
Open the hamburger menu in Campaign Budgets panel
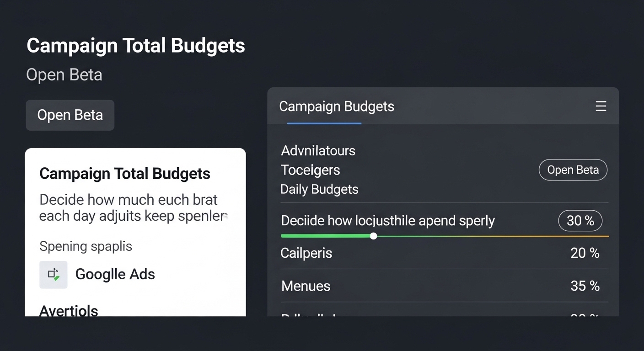(601, 106)
